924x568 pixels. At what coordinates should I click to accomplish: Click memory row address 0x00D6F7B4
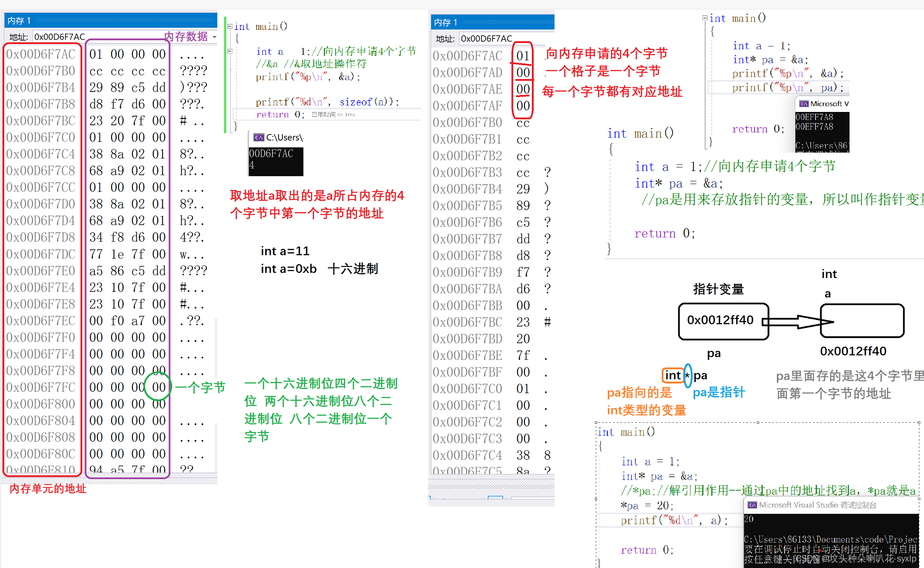[41, 87]
